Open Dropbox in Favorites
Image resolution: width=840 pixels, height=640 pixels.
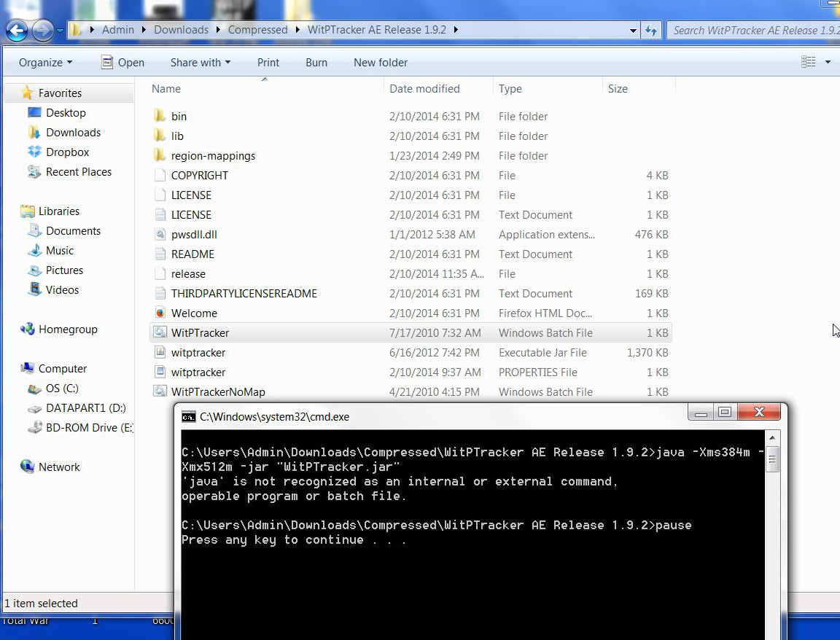point(67,152)
